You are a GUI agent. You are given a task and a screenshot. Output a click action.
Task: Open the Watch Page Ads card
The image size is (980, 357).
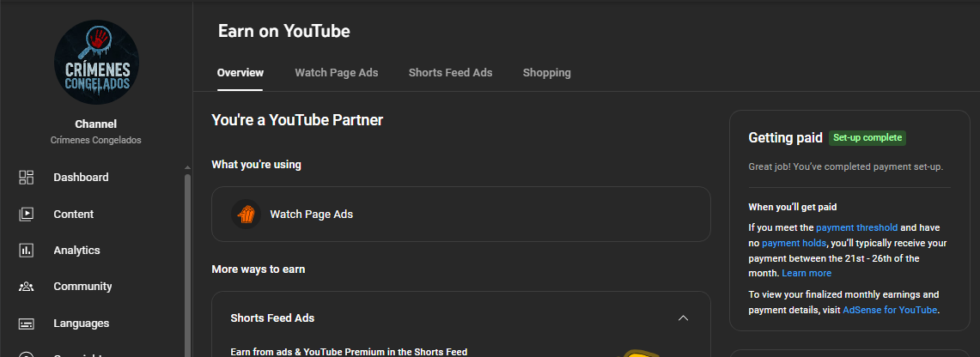click(461, 214)
